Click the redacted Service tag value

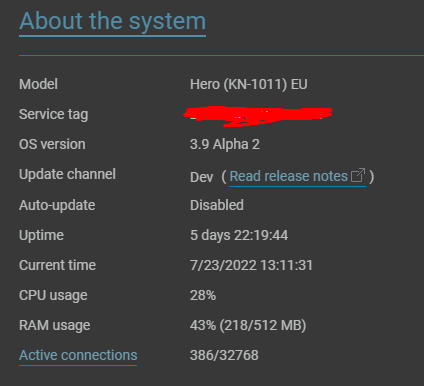(x=258, y=116)
